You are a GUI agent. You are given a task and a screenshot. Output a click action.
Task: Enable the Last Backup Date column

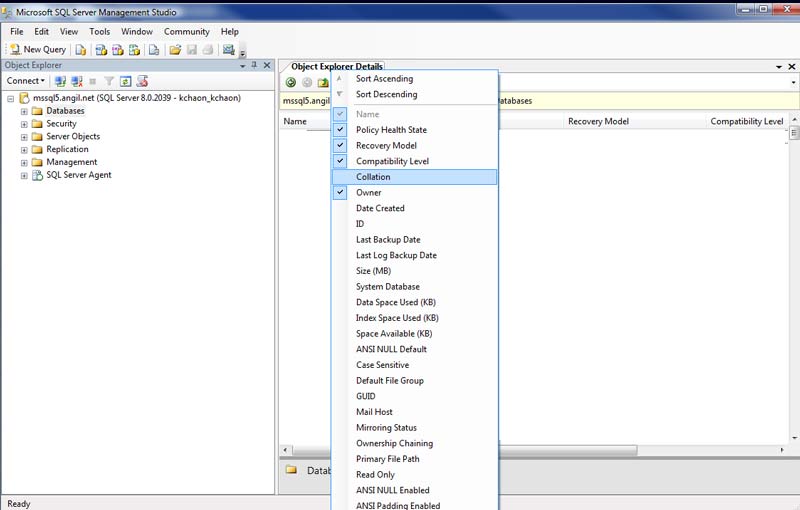414,240
